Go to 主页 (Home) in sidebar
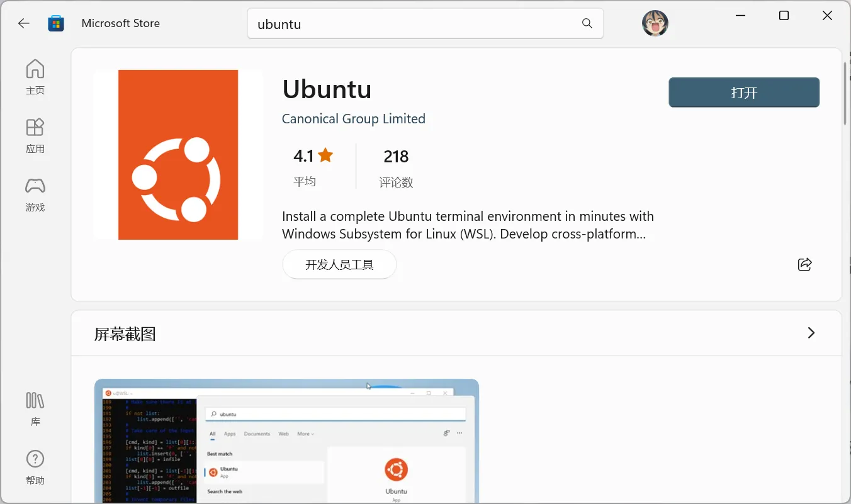 (35, 77)
